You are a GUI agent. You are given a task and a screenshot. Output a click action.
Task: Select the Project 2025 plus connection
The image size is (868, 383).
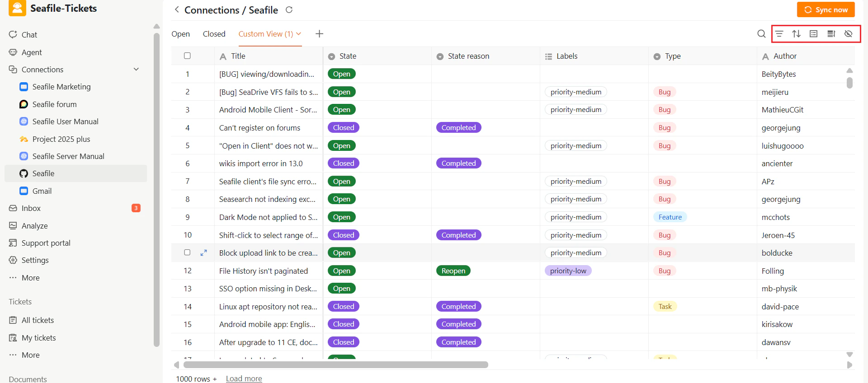coord(61,139)
